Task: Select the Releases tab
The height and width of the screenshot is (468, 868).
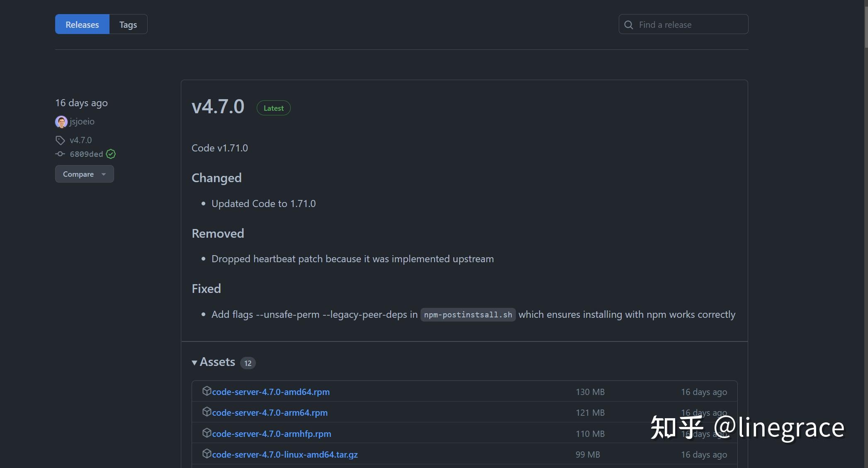Action: click(x=82, y=24)
